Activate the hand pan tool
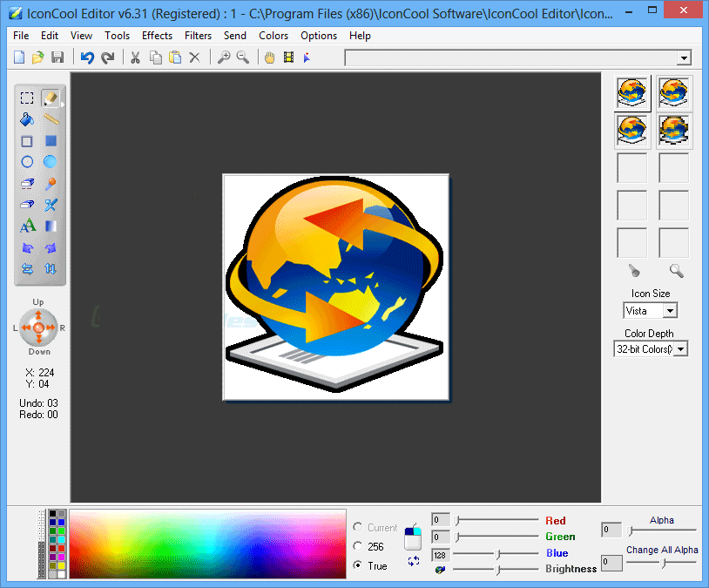 (269, 57)
